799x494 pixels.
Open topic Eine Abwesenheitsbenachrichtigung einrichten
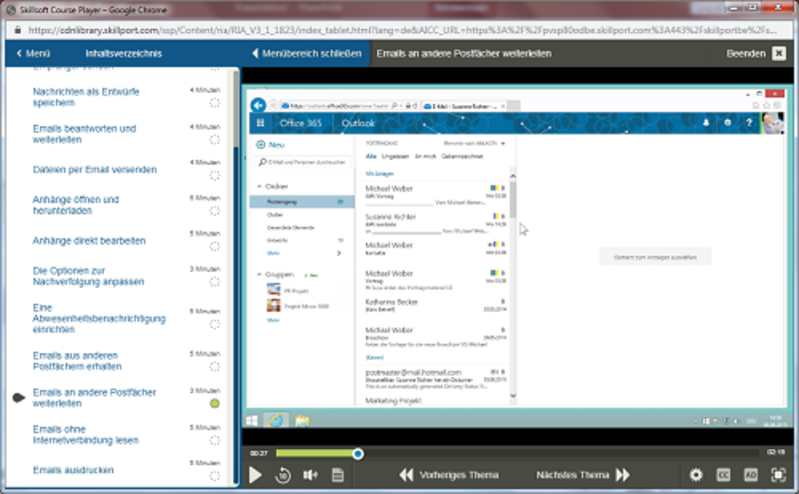(x=99, y=318)
